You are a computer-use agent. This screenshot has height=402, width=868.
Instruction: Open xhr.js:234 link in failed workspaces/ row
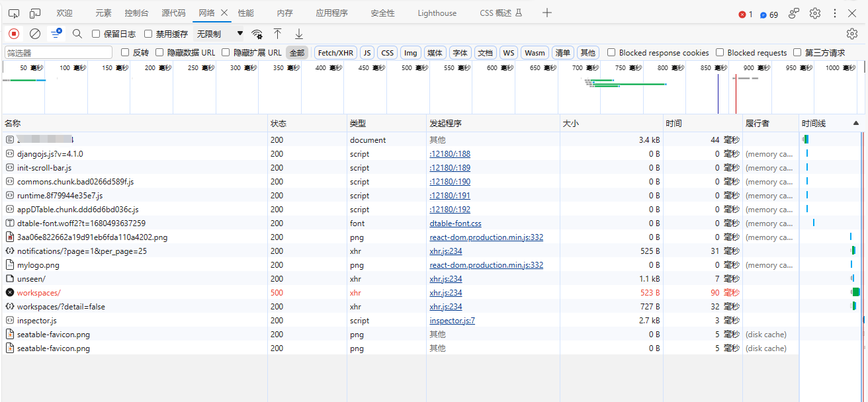pyautogui.click(x=446, y=293)
